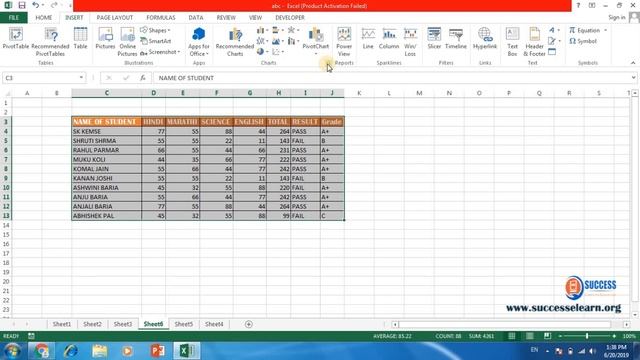Image resolution: width=640 pixels, height=360 pixels.
Task: Insert a PivotTable
Action: tap(16, 38)
